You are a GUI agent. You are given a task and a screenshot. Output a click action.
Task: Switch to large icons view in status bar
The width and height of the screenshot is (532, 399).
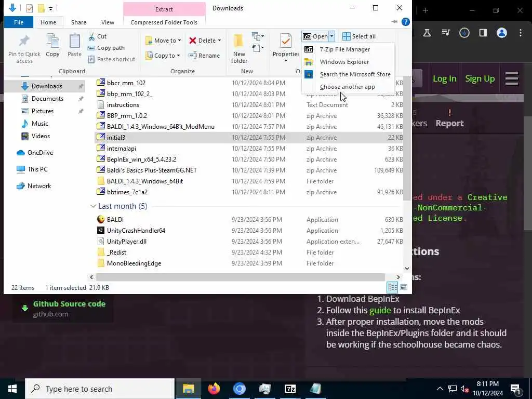click(x=403, y=287)
